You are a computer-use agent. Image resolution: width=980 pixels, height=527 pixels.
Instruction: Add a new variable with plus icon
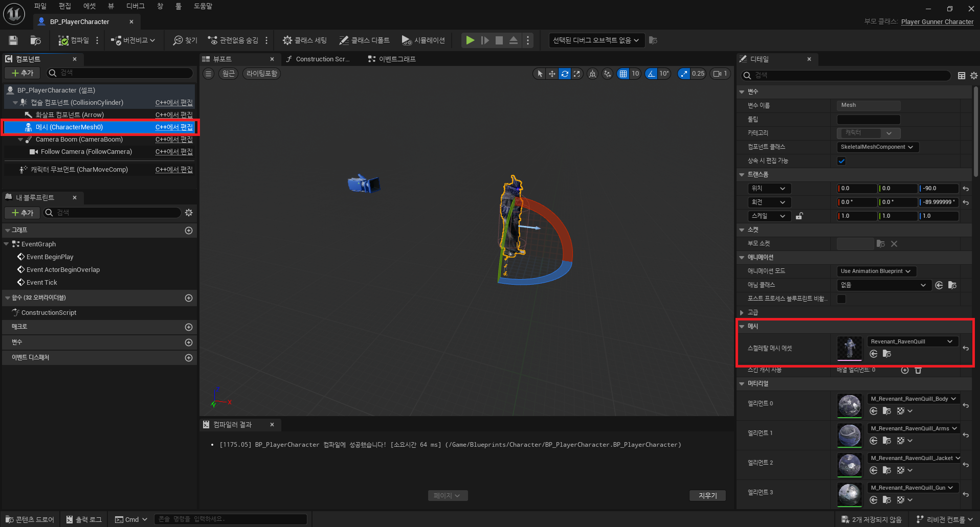tap(189, 342)
